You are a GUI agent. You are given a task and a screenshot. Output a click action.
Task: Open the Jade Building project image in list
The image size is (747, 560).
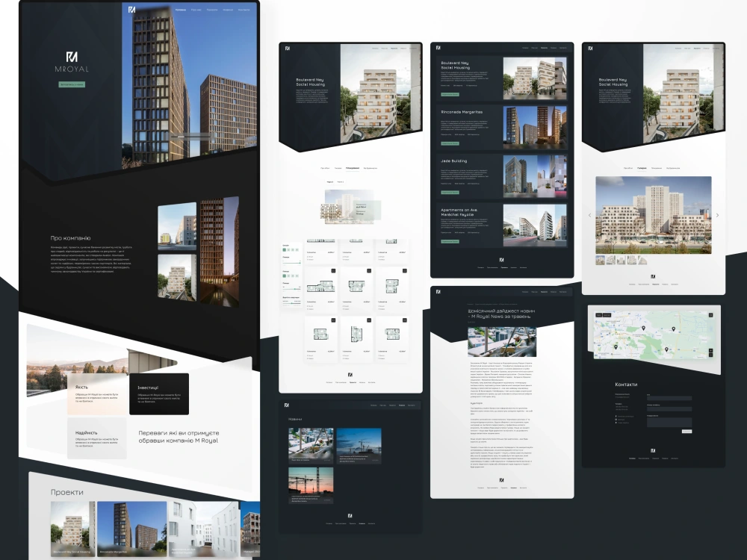coord(535,176)
